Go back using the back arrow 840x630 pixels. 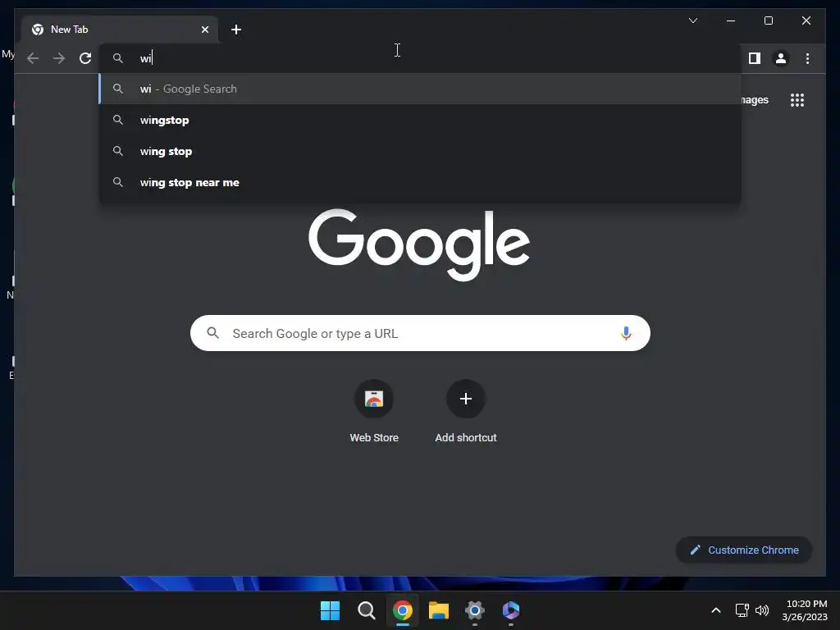click(x=33, y=58)
